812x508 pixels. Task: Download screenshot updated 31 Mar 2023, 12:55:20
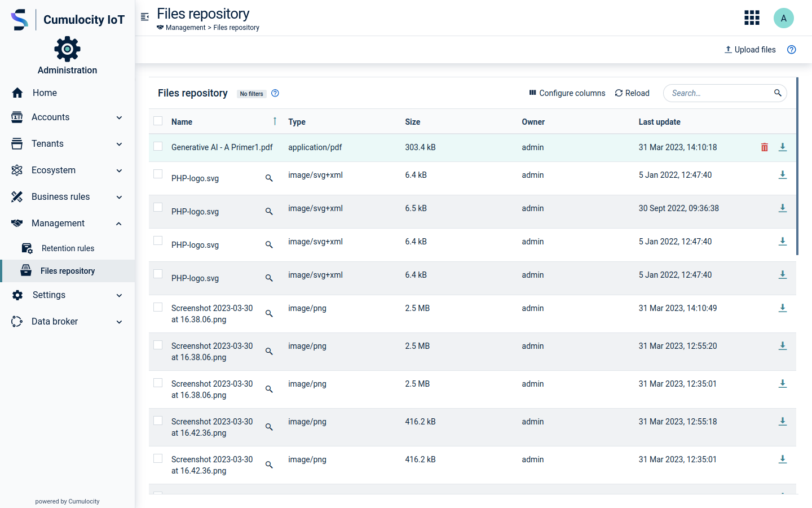pyautogui.click(x=783, y=346)
